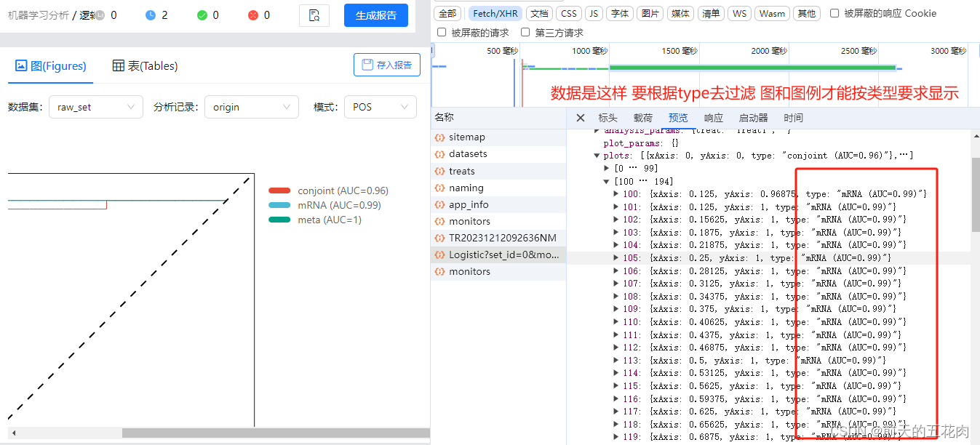Click the red error counter icon

coord(253,15)
